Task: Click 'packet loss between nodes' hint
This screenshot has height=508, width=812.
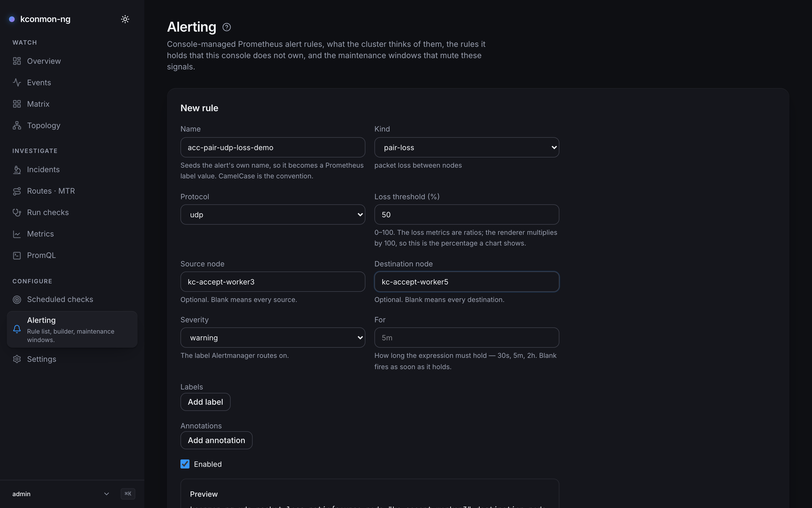Action: click(x=418, y=165)
